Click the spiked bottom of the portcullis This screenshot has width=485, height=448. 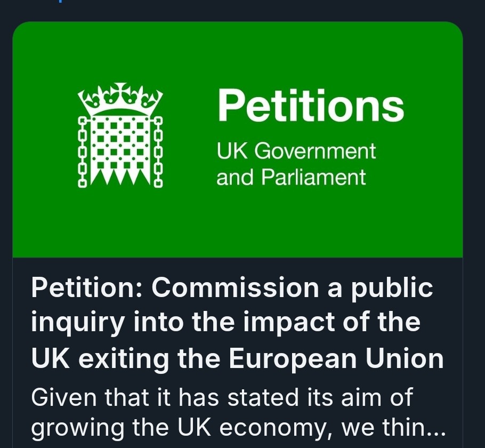click(120, 177)
